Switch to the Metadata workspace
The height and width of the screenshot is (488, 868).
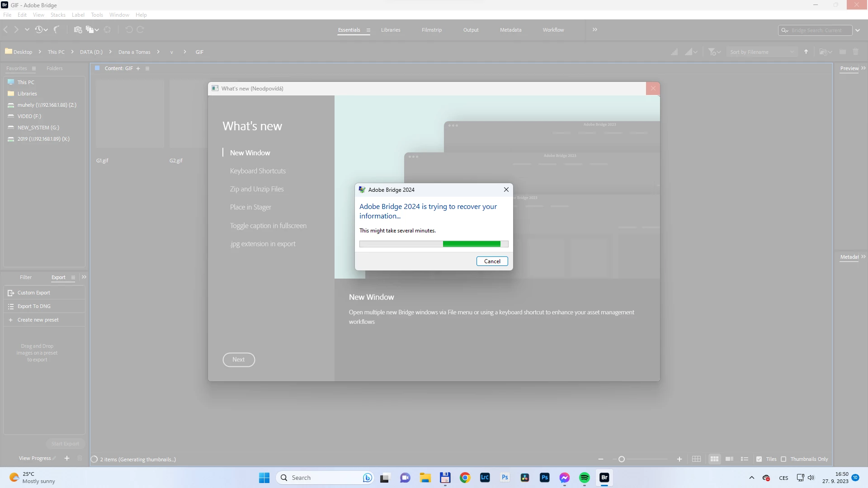point(510,30)
